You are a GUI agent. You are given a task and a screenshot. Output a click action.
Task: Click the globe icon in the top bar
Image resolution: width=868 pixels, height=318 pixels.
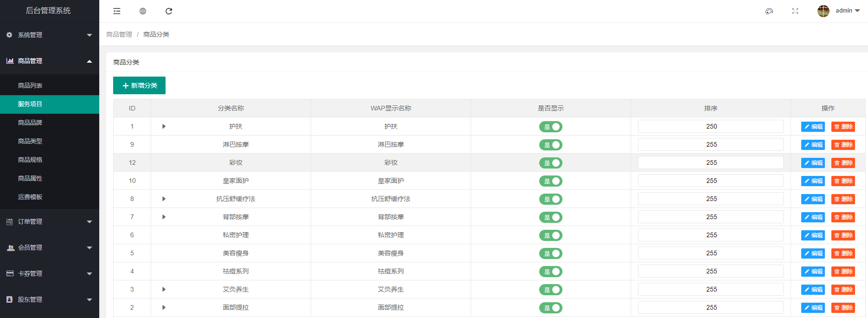point(143,11)
